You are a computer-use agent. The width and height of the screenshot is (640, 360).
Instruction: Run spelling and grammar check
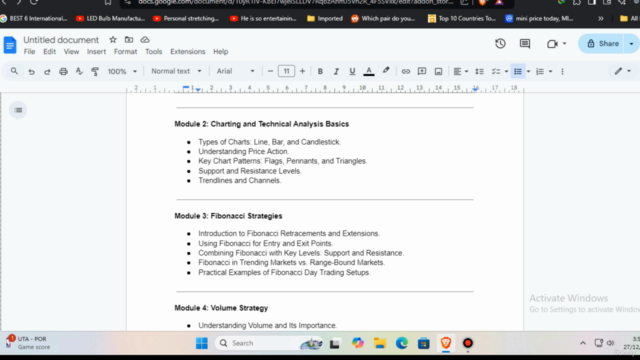(79, 71)
